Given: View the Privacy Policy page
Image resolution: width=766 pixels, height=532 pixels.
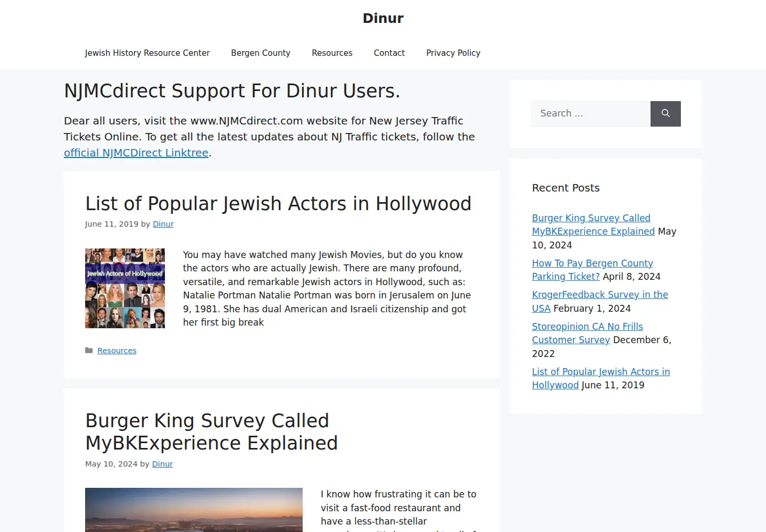Looking at the screenshot, I should pyautogui.click(x=453, y=53).
